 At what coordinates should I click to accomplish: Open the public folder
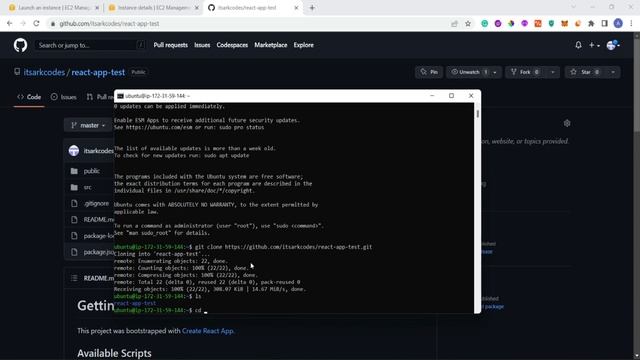(91, 171)
